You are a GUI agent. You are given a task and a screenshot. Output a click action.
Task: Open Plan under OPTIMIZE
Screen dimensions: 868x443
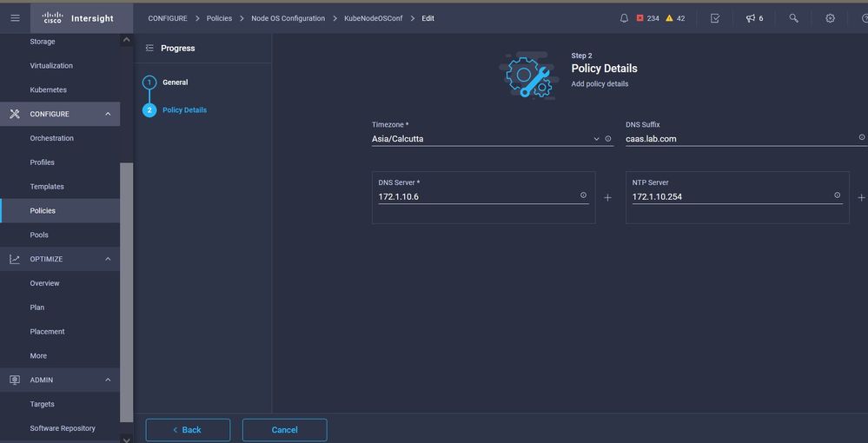(x=37, y=307)
